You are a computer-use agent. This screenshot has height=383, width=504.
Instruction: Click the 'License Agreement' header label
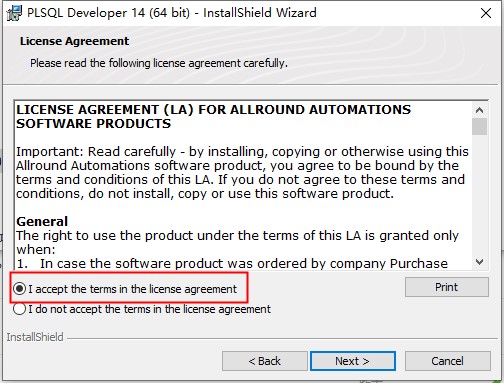(74, 41)
